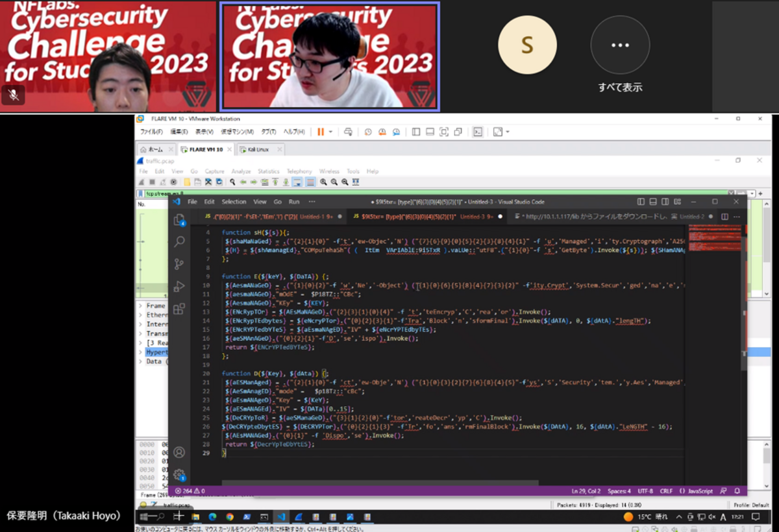
Task: Toggle bottom panel layout icon in VS Code
Action: pyautogui.click(x=652, y=202)
